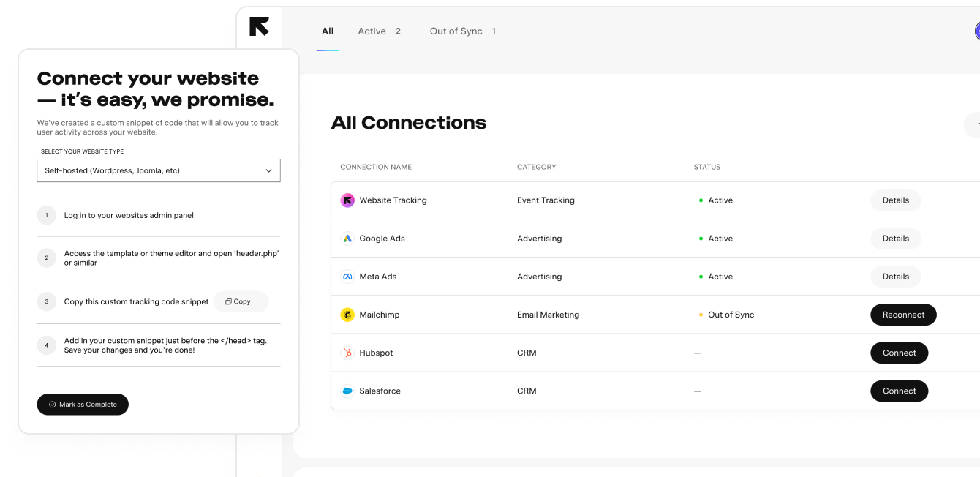
Task: Click Meta Ads' Advertising category cell
Action: [540, 277]
